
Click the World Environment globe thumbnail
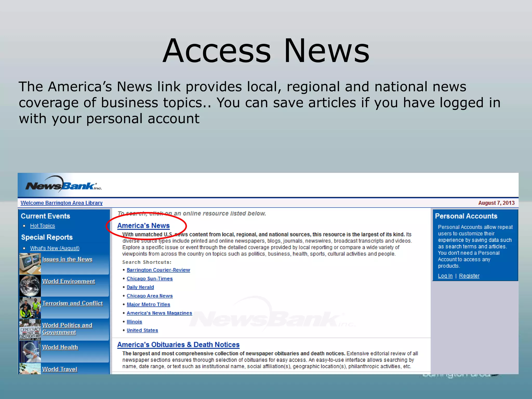point(30,286)
